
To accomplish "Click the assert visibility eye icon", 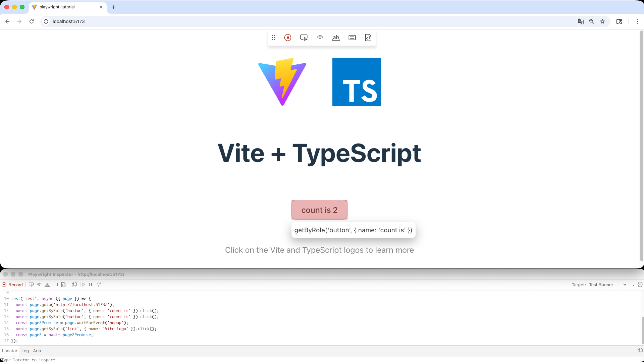I will 320,38.
